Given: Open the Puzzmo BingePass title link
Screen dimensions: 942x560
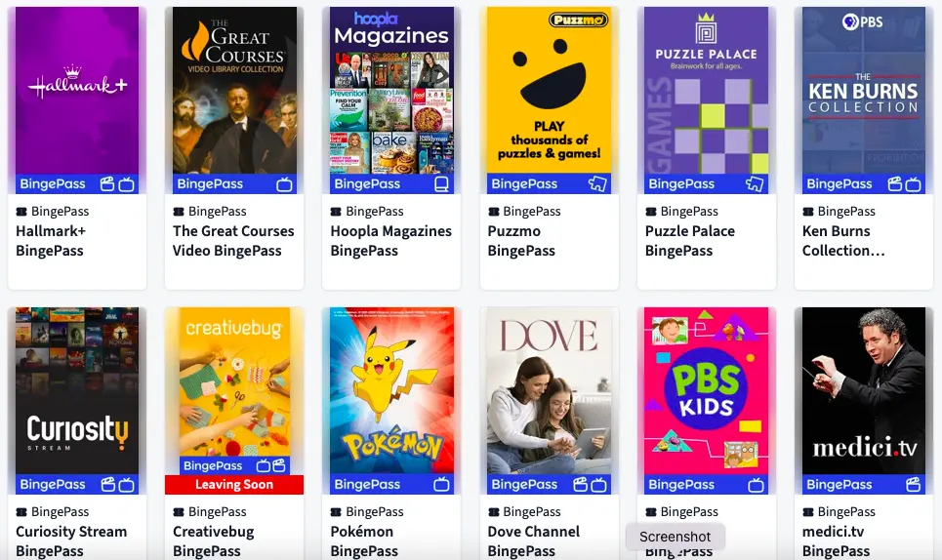Looking at the screenshot, I should (x=521, y=241).
